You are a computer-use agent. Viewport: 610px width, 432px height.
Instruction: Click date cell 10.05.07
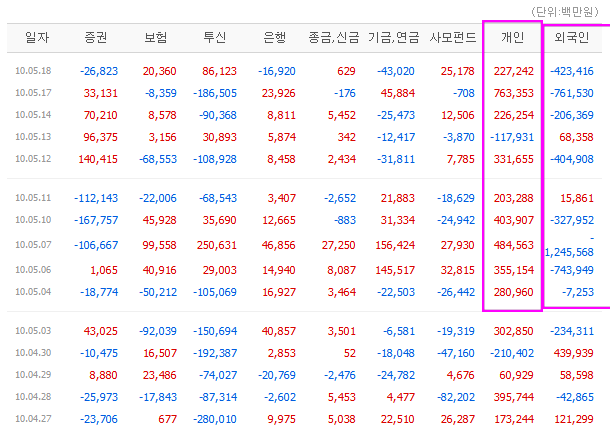(33, 245)
